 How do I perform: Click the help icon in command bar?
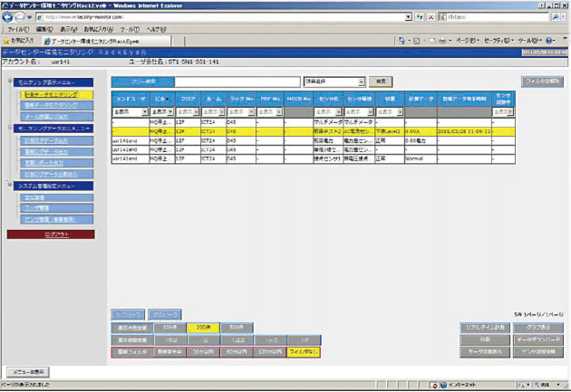pos(550,41)
